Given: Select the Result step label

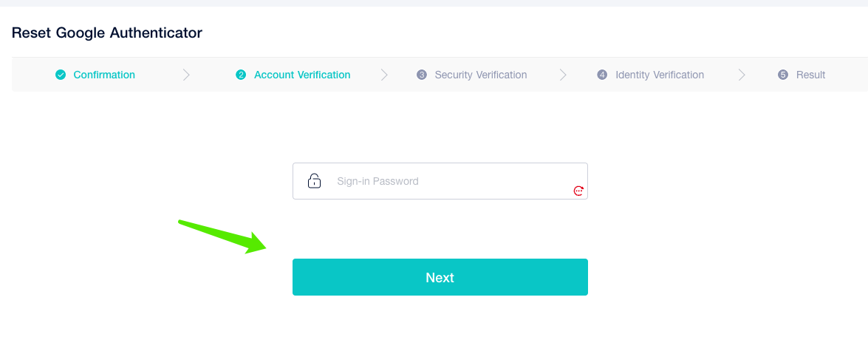Looking at the screenshot, I should [810, 75].
